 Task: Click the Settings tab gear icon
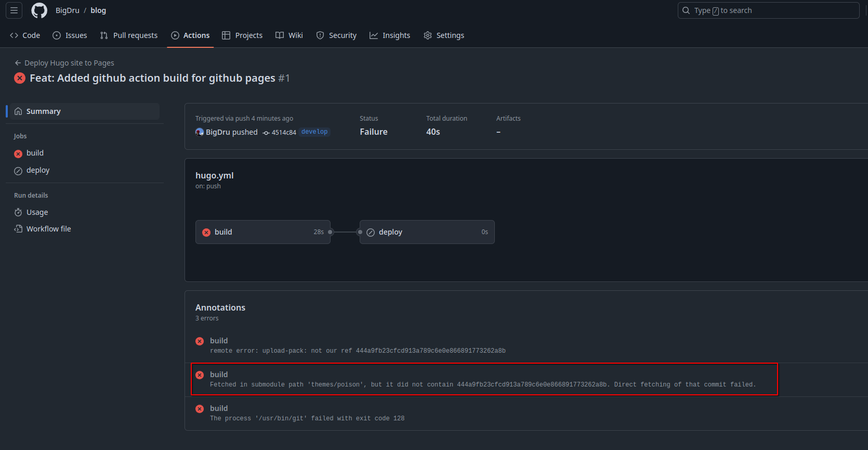point(428,35)
